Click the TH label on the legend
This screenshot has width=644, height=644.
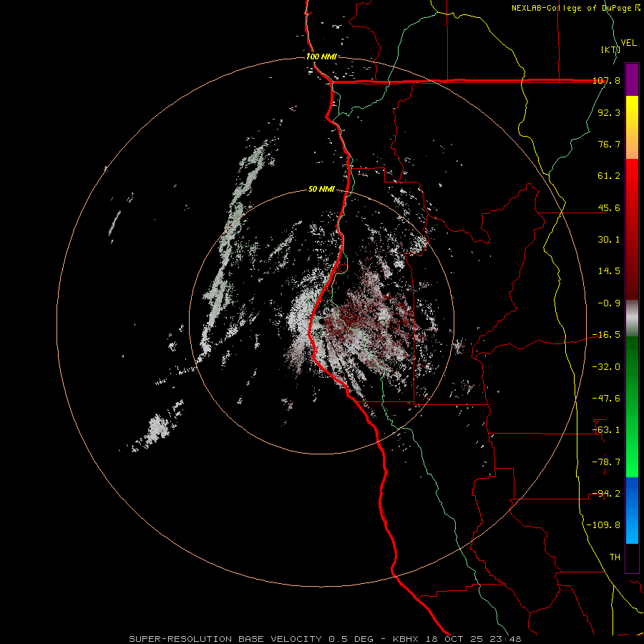[615, 557]
